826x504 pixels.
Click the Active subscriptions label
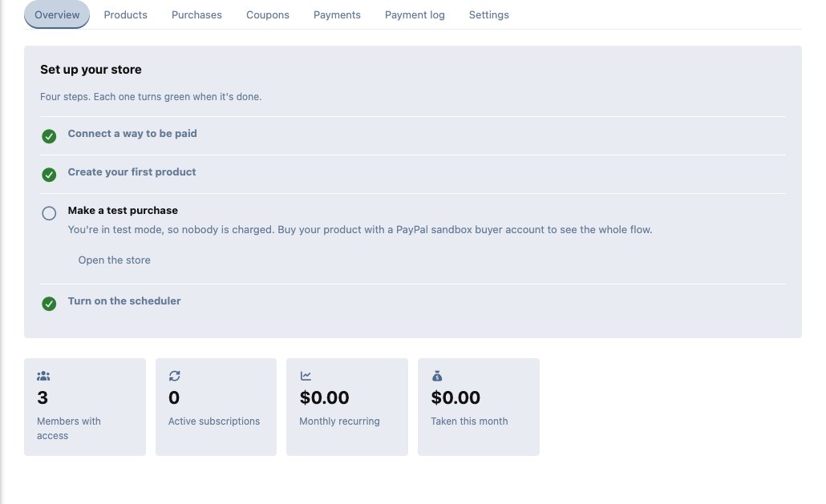pyautogui.click(x=214, y=421)
